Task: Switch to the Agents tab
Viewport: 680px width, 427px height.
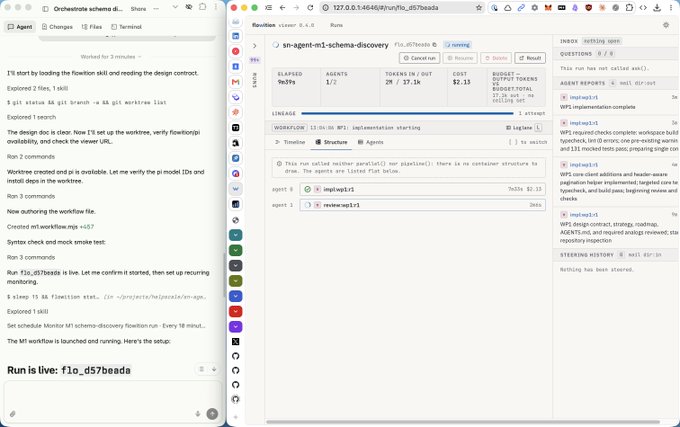Action: pos(371,142)
